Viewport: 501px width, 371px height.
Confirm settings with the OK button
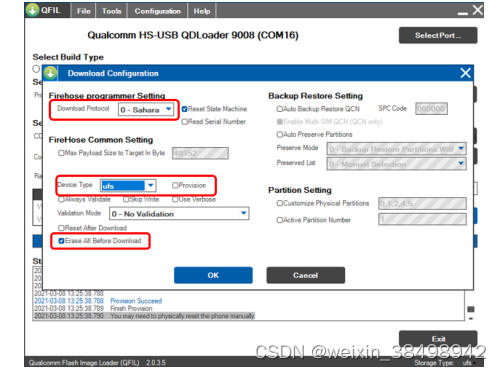pyautogui.click(x=213, y=275)
